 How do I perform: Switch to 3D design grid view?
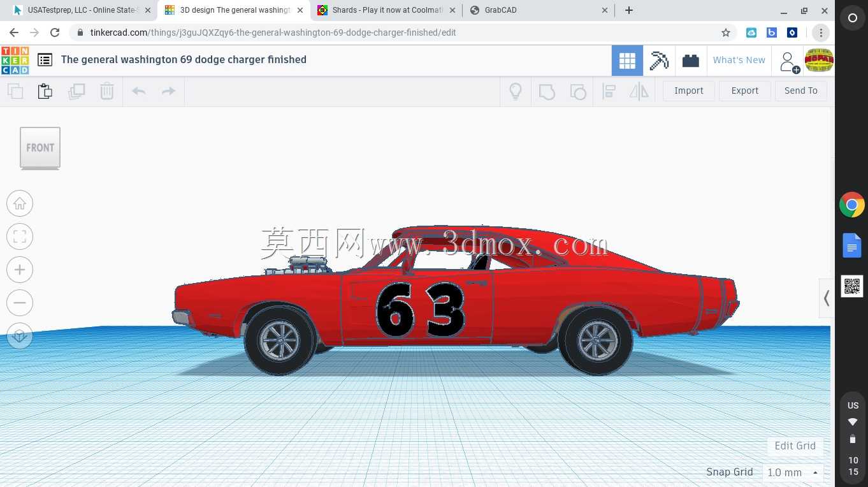627,61
